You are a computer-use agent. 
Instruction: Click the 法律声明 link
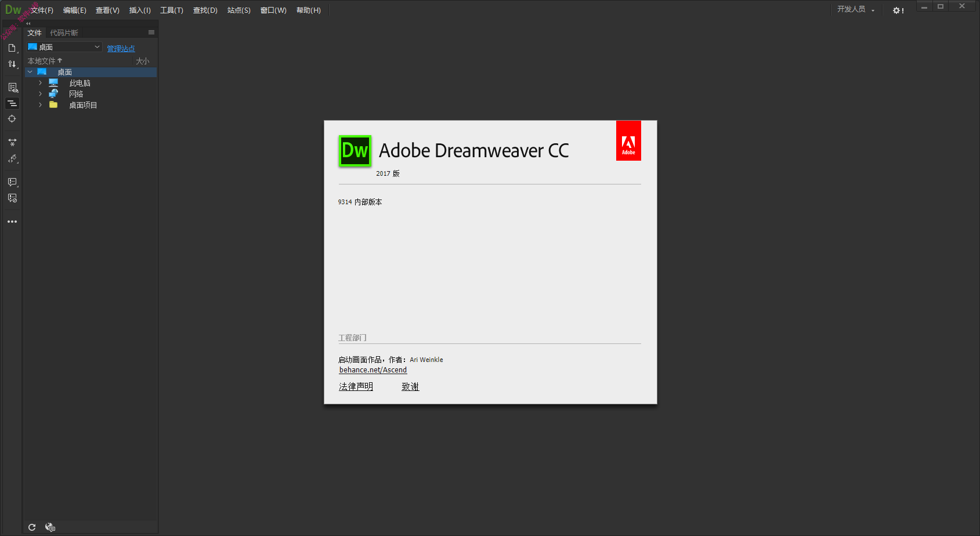click(x=356, y=386)
